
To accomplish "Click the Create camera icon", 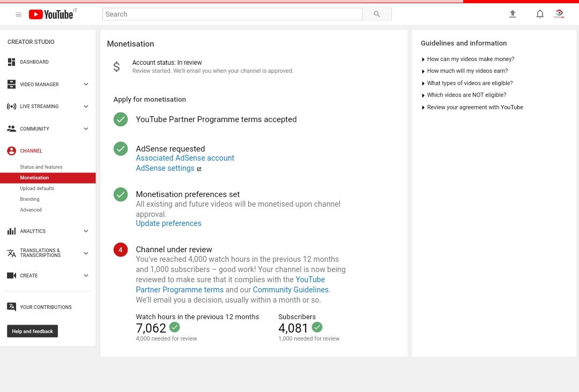I will click(11, 275).
